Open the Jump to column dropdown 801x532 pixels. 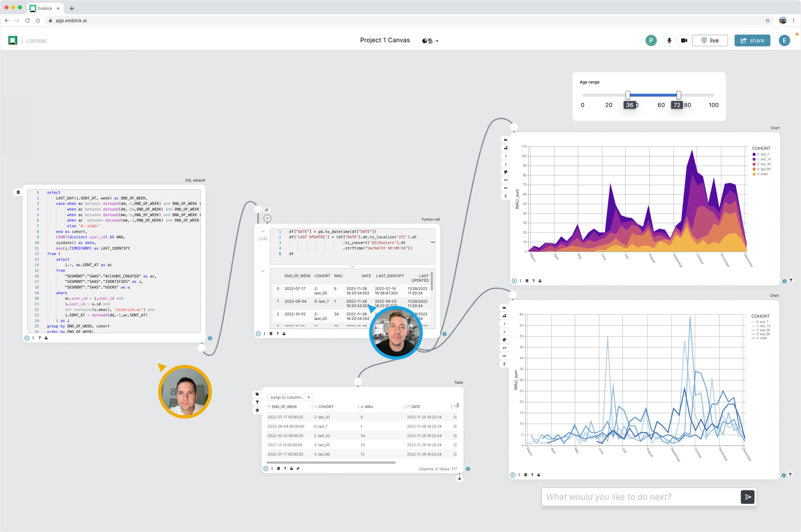coord(290,397)
